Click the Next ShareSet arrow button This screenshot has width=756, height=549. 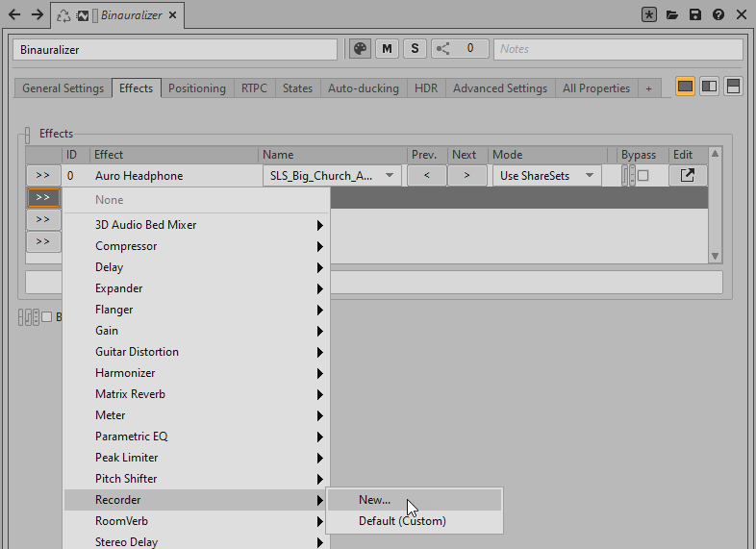tap(466, 176)
